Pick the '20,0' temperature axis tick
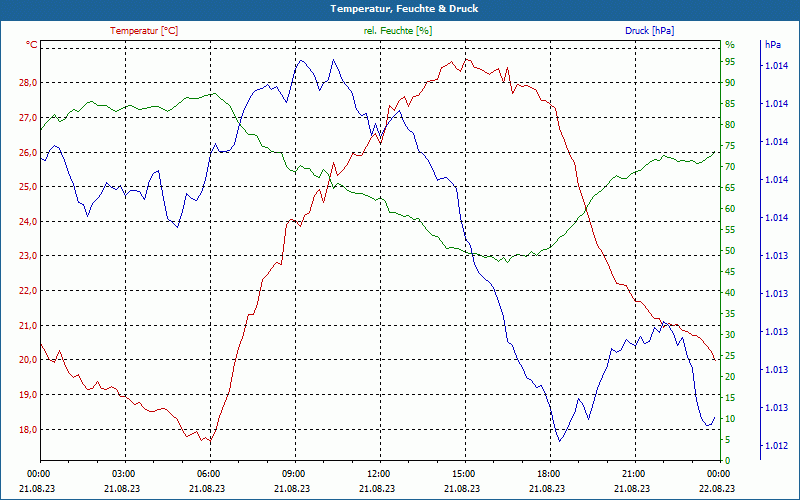The height and width of the screenshot is (500, 800). [28, 359]
